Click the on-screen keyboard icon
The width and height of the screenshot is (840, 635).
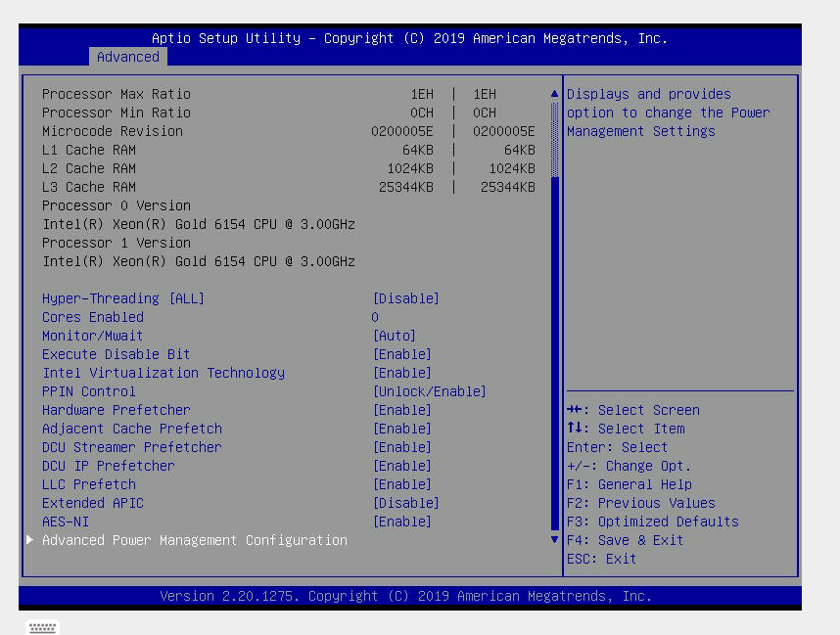click(42, 627)
